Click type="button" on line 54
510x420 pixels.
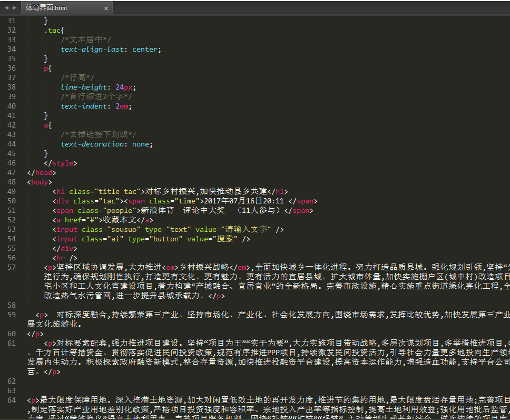(x=155, y=239)
